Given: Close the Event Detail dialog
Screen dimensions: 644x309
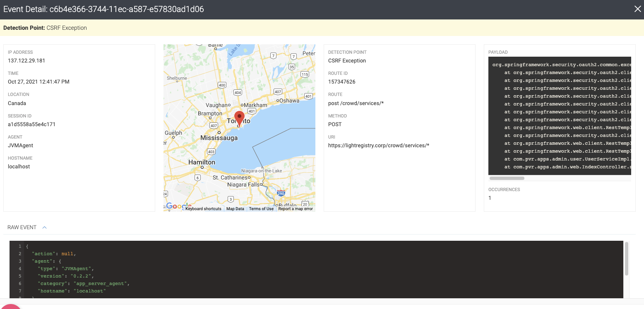Looking at the screenshot, I should pyautogui.click(x=637, y=9).
